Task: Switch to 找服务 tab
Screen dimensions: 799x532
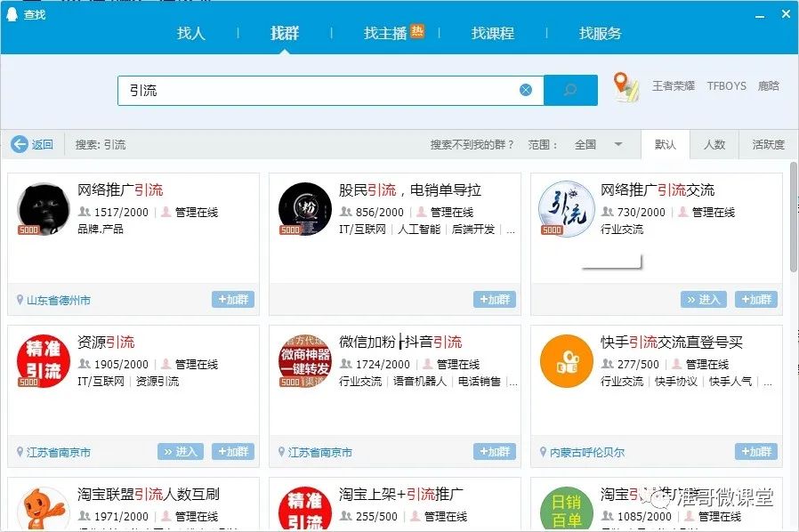Action: [x=601, y=33]
